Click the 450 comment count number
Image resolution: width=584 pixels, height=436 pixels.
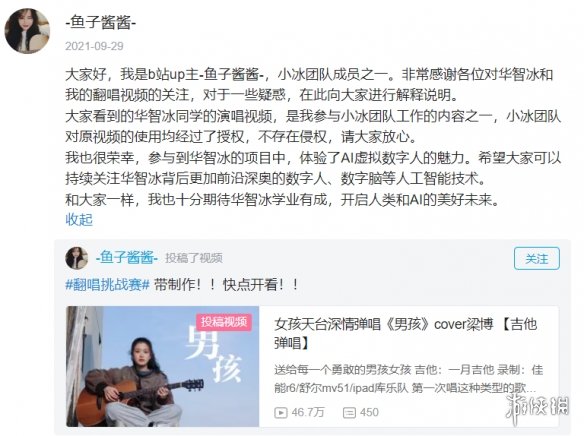(369, 413)
